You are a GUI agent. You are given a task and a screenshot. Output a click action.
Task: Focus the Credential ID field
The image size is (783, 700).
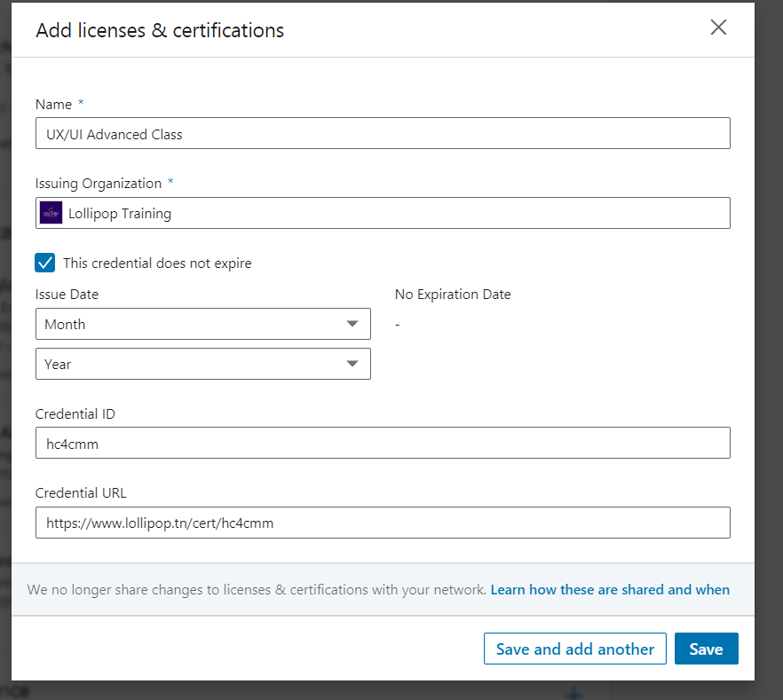coord(383,443)
